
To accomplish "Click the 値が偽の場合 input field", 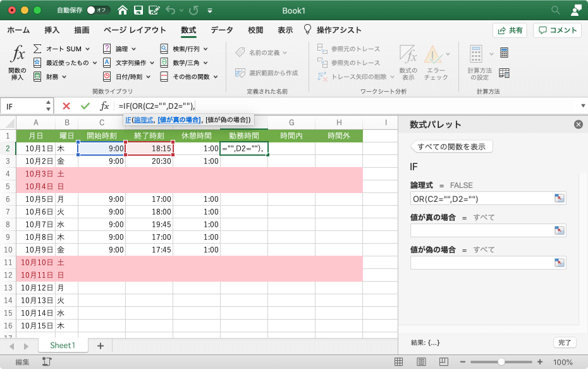I will 488,263.
